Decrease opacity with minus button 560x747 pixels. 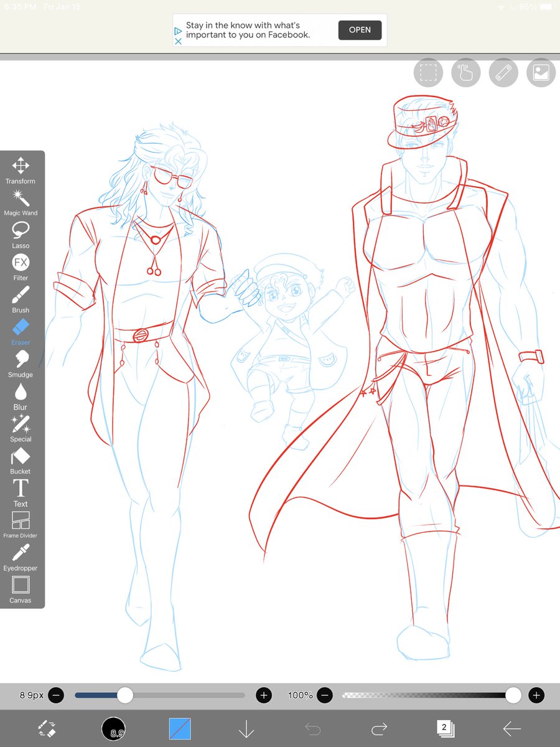pyautogui.click(x=325, y=695)
